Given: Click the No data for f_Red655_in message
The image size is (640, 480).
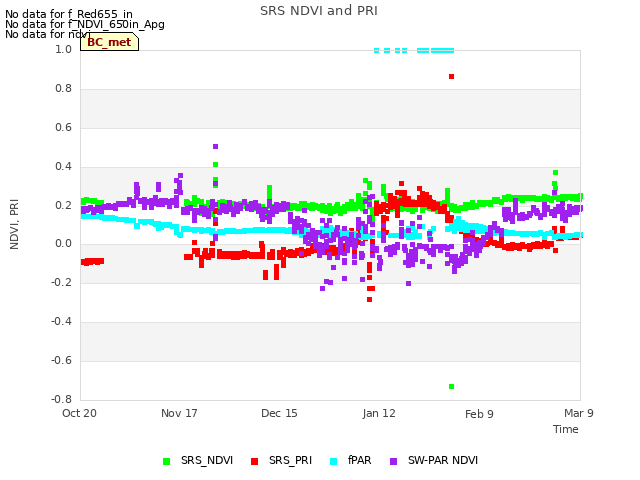Looking at the screenshot, I should (69, 14).
